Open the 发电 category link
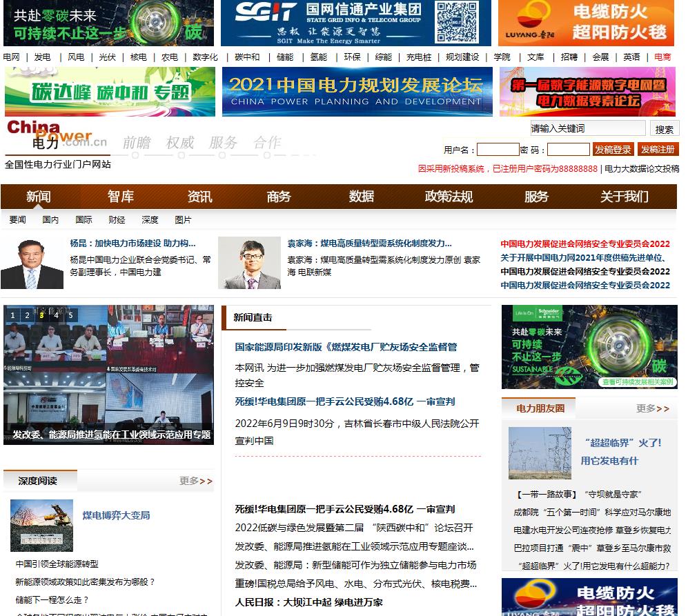 pos(42,57)
